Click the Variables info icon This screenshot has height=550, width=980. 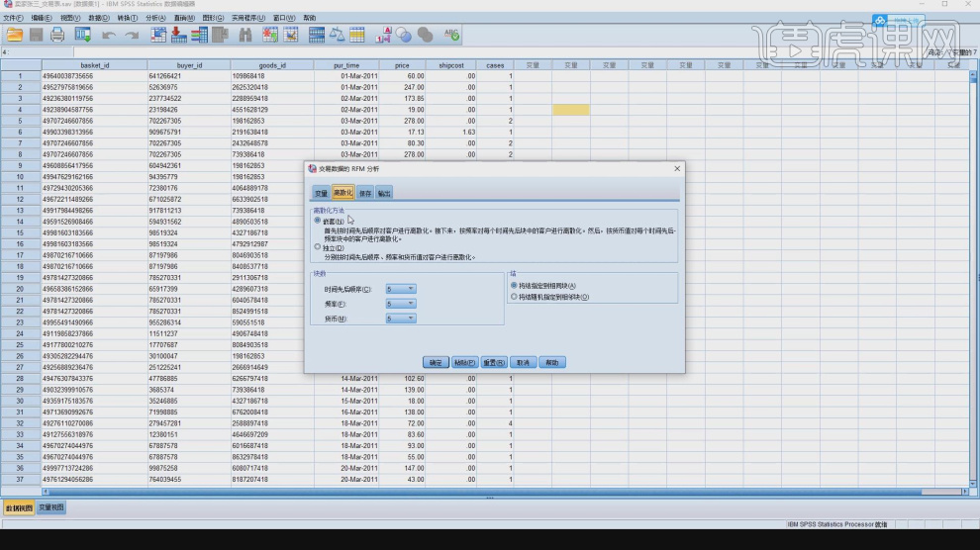(199, 35)
